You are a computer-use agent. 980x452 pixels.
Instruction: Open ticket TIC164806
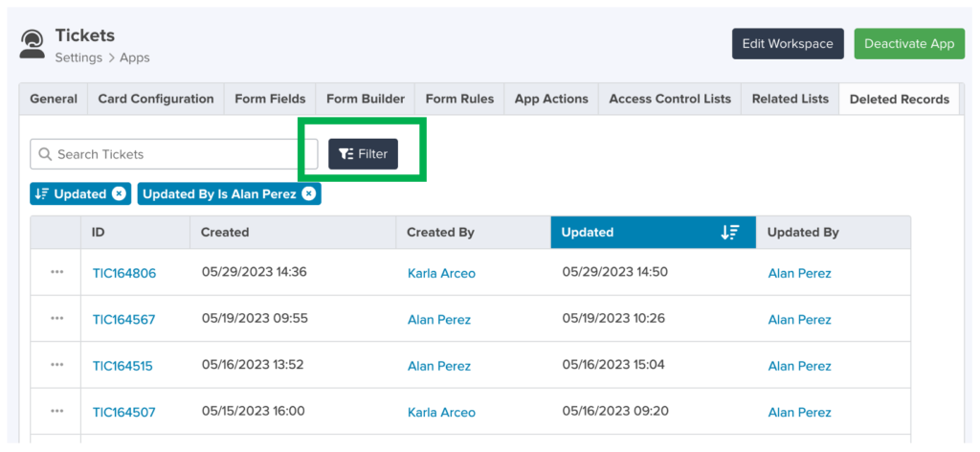click(124, 273)
